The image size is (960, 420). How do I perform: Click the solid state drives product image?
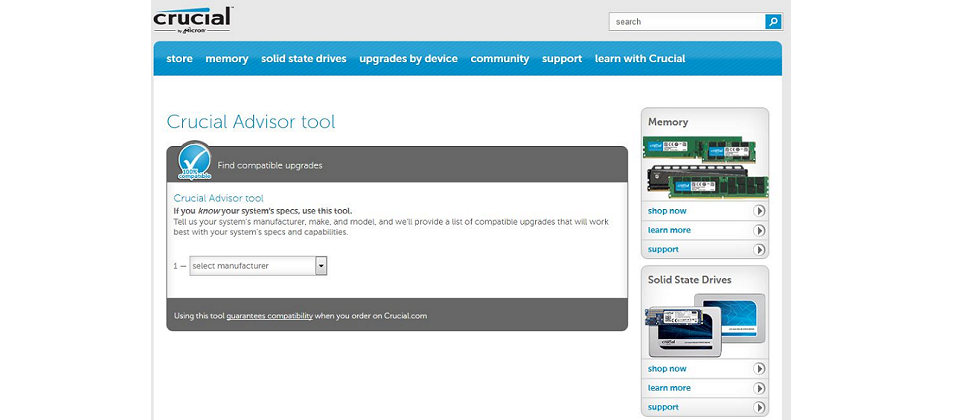tap(705, 324)
